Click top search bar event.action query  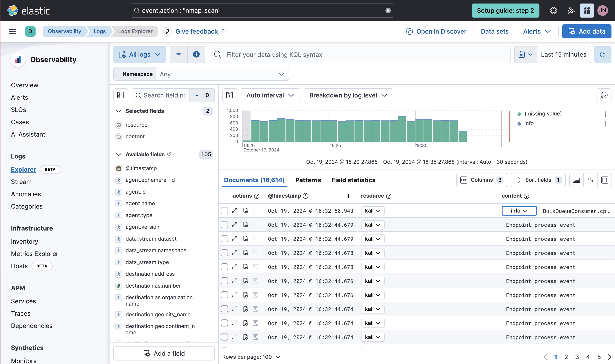[x=262, y=11]
